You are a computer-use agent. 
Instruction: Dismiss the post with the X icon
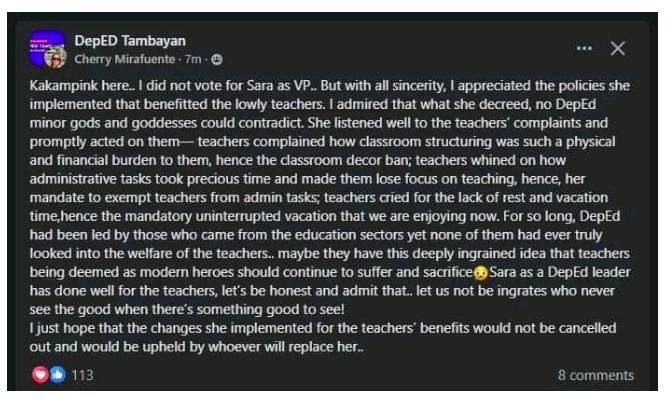[x=617, y=48]
